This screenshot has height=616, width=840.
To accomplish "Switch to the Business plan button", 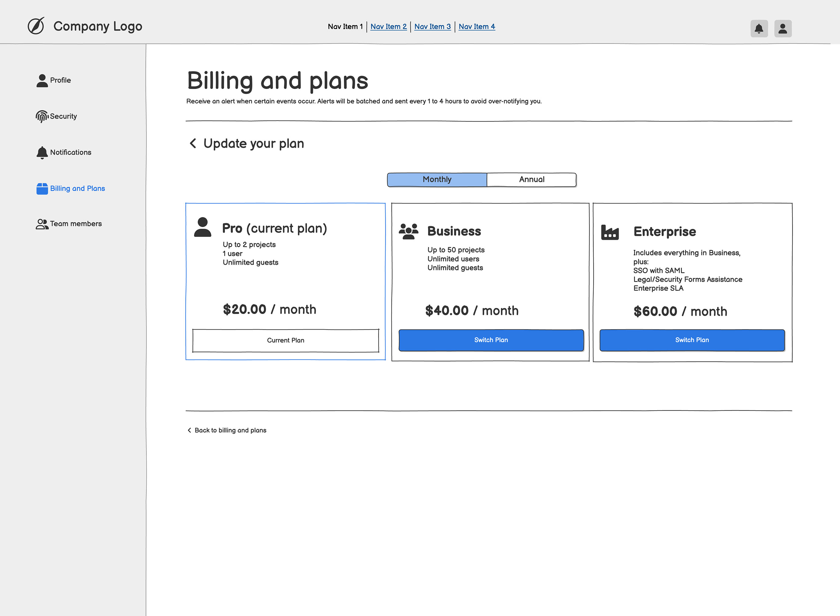I will 491,340.
